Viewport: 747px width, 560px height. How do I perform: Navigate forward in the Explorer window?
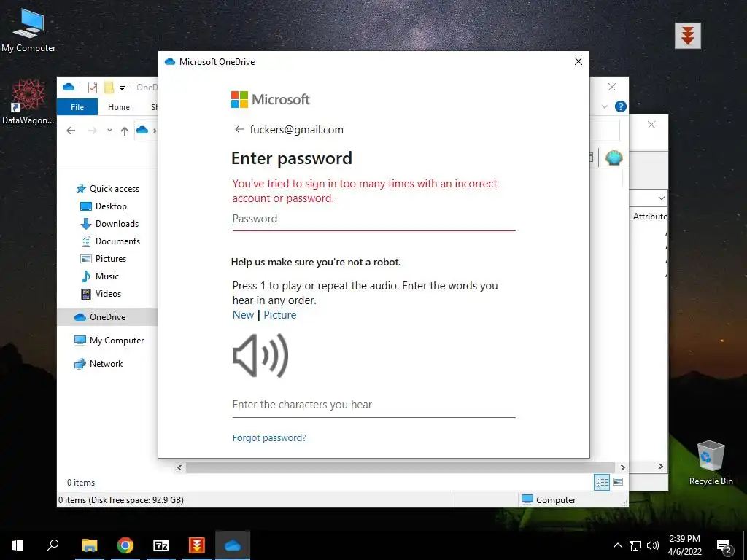[x=93, y=131]
